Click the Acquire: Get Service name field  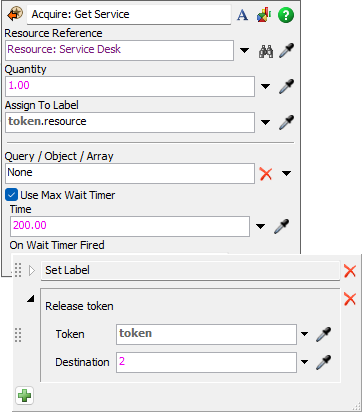click(x=129, y=14)
